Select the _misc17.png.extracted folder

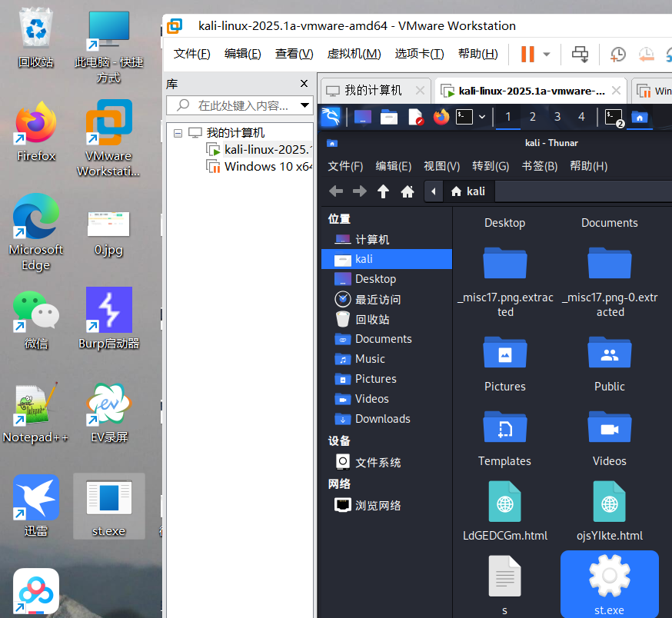pos(505,281)
